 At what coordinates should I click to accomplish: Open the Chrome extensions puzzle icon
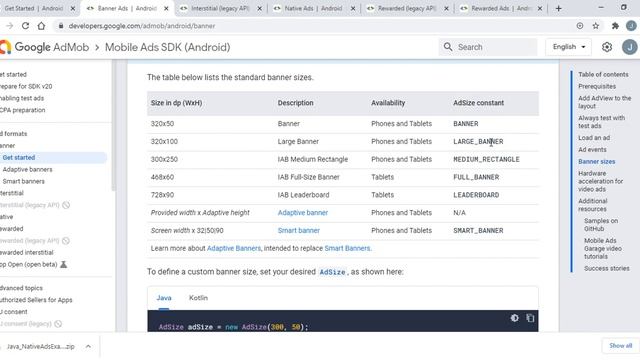[x=615, y=26]
